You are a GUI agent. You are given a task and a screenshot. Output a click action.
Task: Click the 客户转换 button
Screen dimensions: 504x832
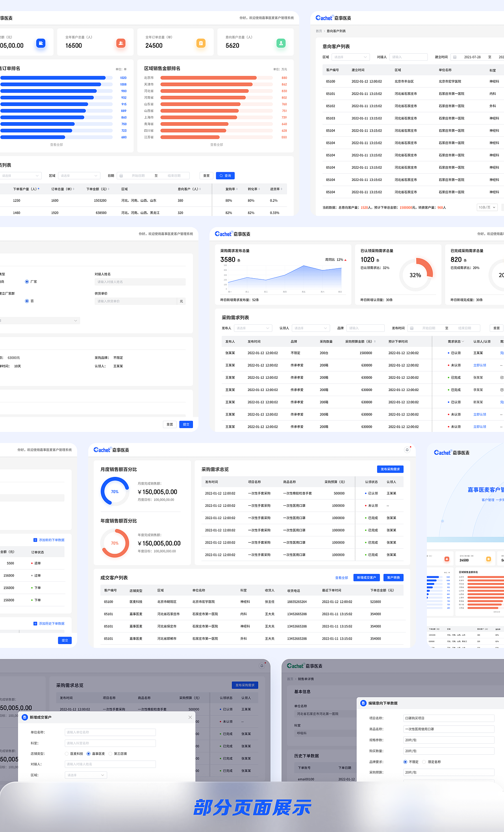(x=393, y=578)
